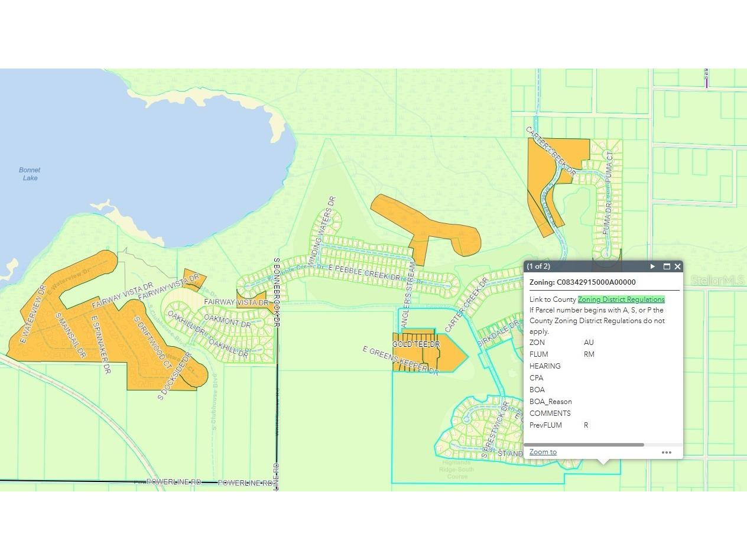This screenshot has height=560, width=747.
Task: Click the PrevFLUM value R
Action: click(x=586, y=425)
